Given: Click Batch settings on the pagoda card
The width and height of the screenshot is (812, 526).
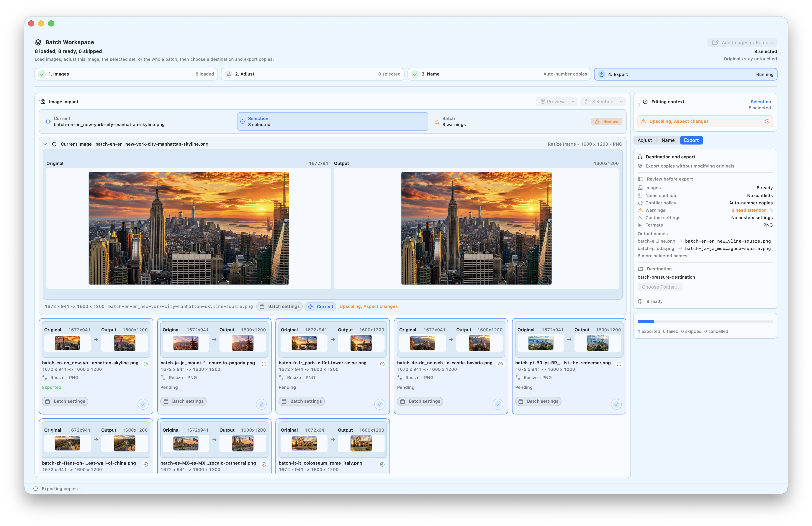Looking at the screenshot, I should (x=183, y=401).
